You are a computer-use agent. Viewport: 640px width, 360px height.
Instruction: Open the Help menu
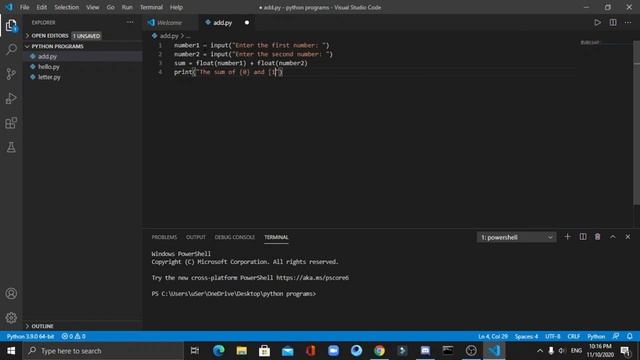click(x=176, y=7)
